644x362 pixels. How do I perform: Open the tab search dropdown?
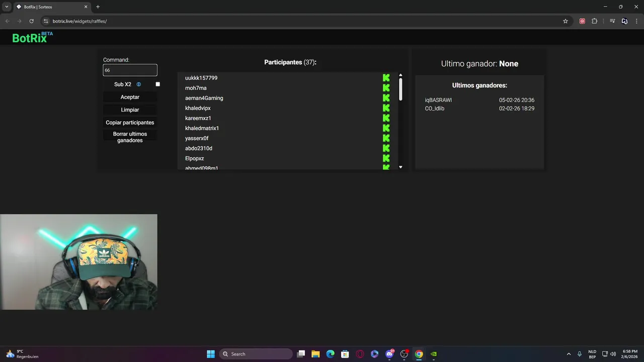[7, 7]
